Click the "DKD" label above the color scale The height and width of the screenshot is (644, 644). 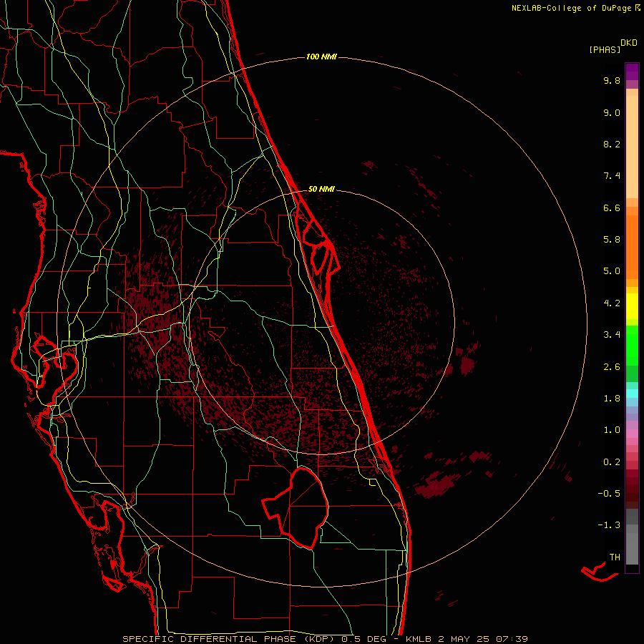pyautogui.click(x=629, y=43)
